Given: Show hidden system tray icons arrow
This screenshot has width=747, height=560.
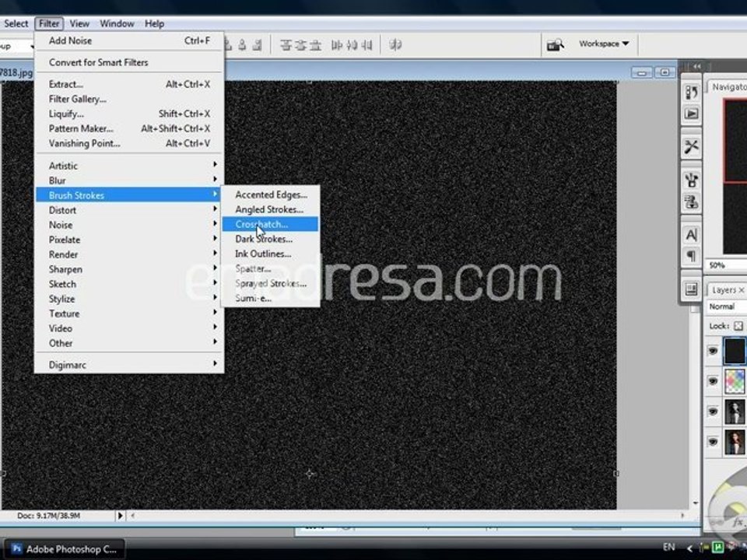Looking at the screenshot, I should (x=689, y=548).
